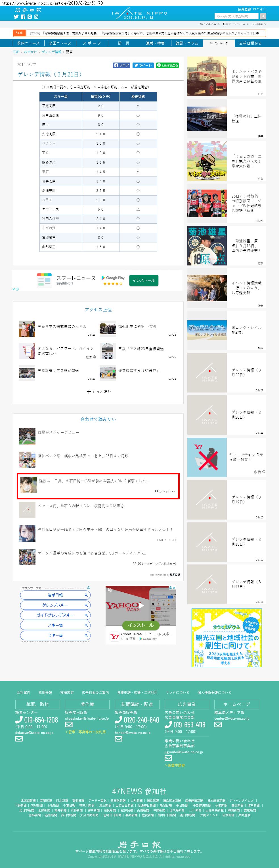Click inside the Google custom search field
Image resolution: width=279 pixels, height=868 pixels.
[237, 16]
